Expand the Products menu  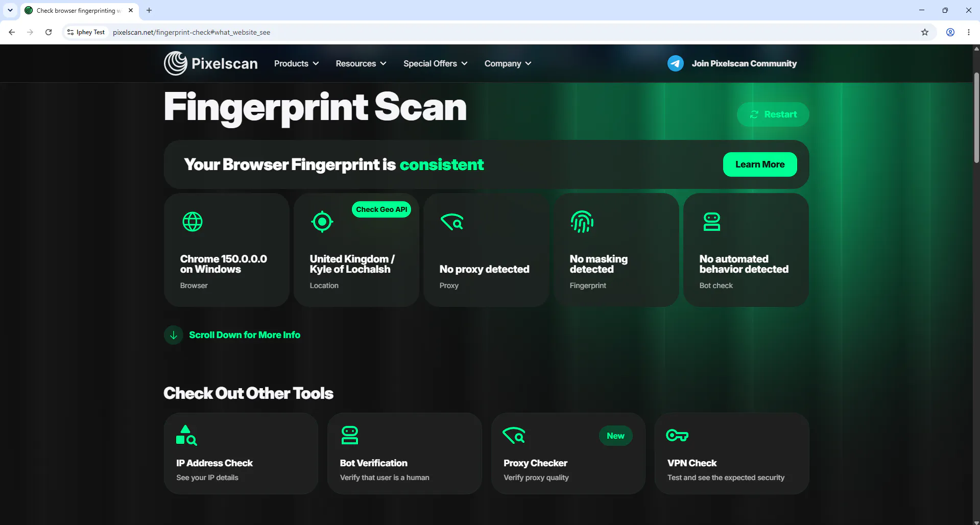[x=296, y=63]
